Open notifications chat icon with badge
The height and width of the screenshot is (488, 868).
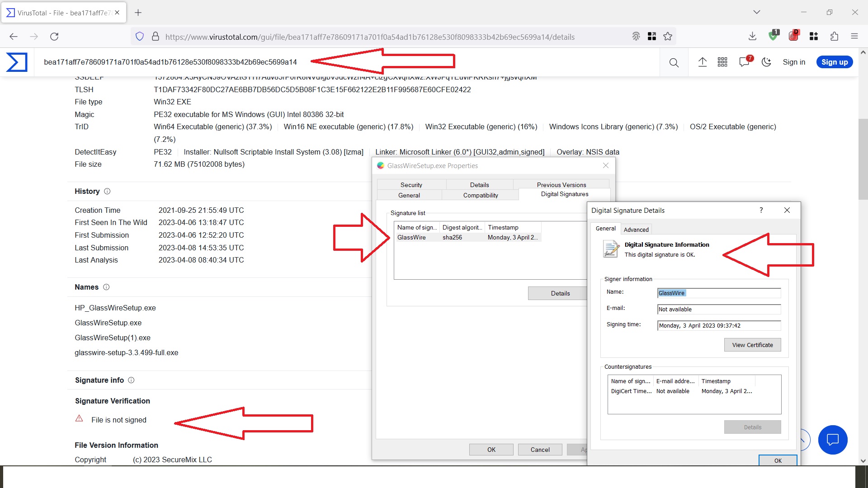(x=744, y=62)
